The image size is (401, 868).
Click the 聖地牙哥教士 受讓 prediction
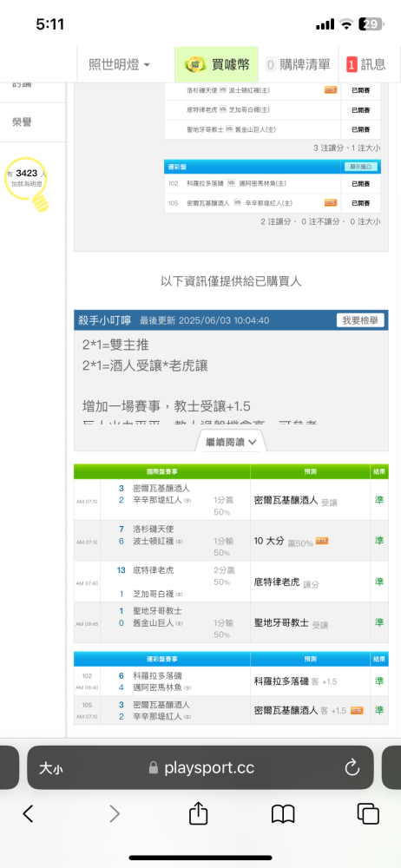[291, 622]
